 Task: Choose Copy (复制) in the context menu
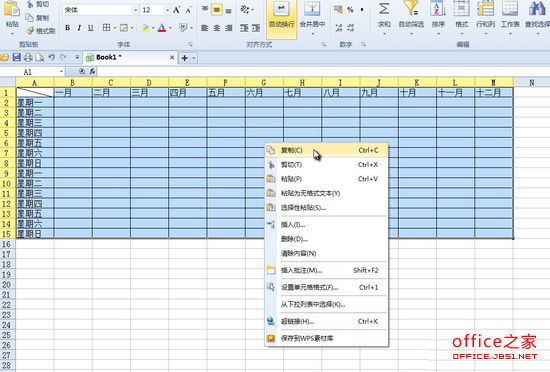327,150
